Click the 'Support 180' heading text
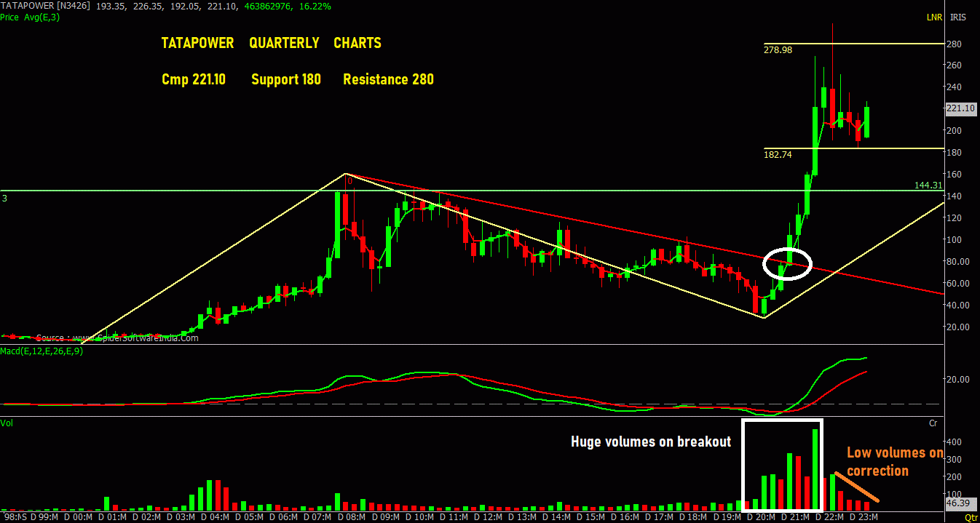This screenshot has height=523, width=980. [285, 79]
